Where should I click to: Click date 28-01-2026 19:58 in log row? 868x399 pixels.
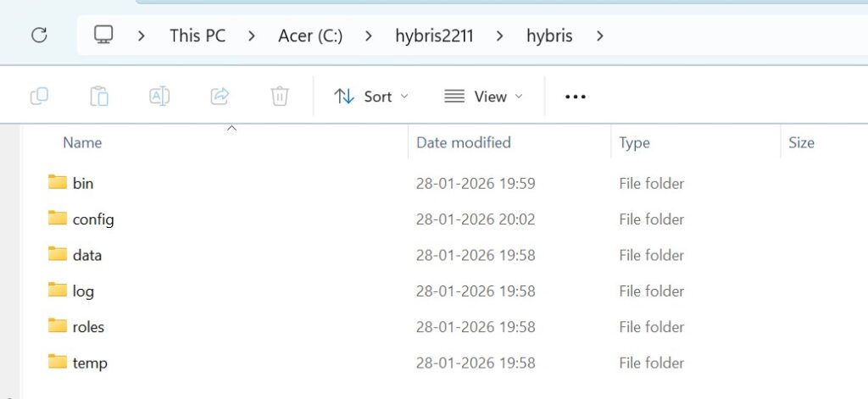pos(476,291)
